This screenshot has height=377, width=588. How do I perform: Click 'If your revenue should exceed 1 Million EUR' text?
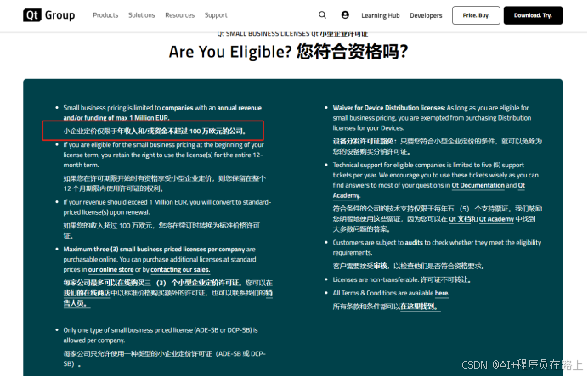pyautogui.click(x=125, y=202)
